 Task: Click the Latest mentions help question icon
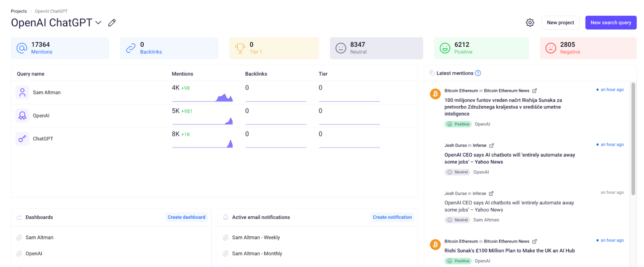pos(478,73)
